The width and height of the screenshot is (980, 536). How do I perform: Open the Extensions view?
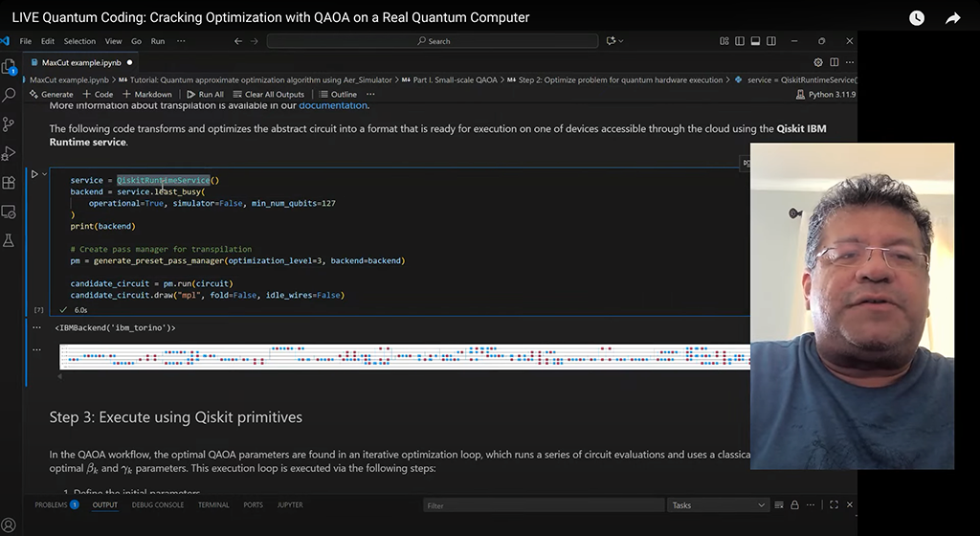click(10, 182)
